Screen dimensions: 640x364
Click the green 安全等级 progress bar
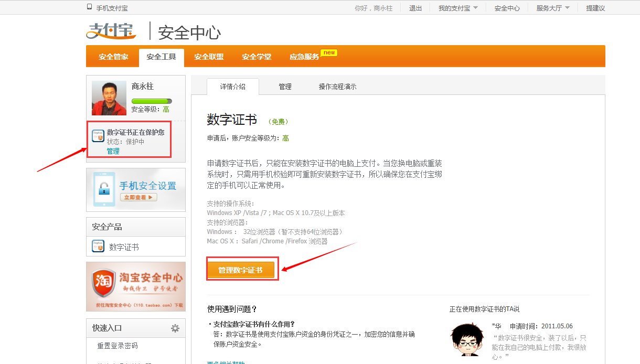(152, 101)
